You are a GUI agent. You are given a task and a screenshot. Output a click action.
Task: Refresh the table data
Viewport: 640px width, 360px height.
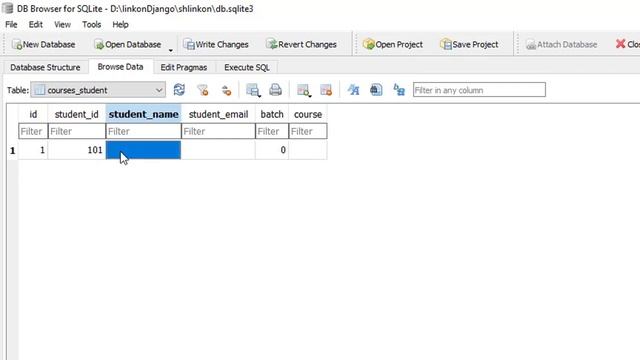[x=179, y=90]
